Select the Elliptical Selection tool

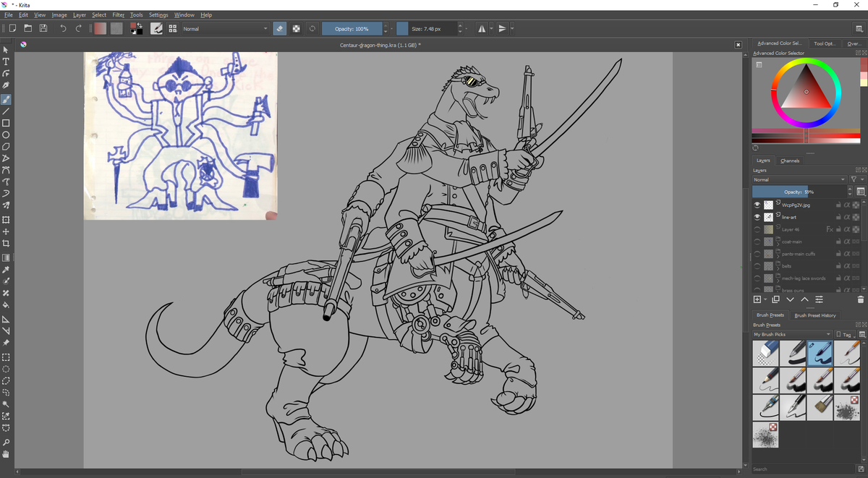click(6, 369)
